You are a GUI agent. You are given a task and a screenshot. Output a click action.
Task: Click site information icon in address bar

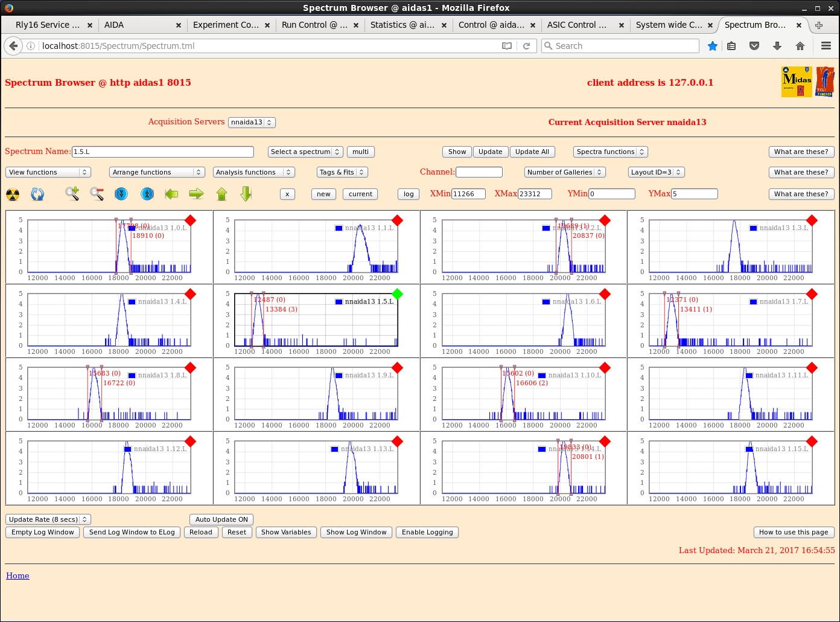pyautogui.click(x=31, y=46)
